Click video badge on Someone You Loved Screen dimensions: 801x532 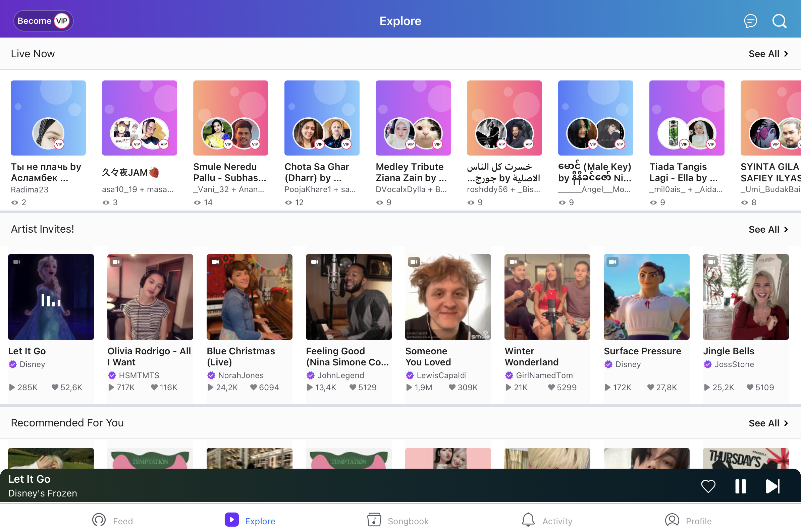pyautogui.click(x=414, y=262)
